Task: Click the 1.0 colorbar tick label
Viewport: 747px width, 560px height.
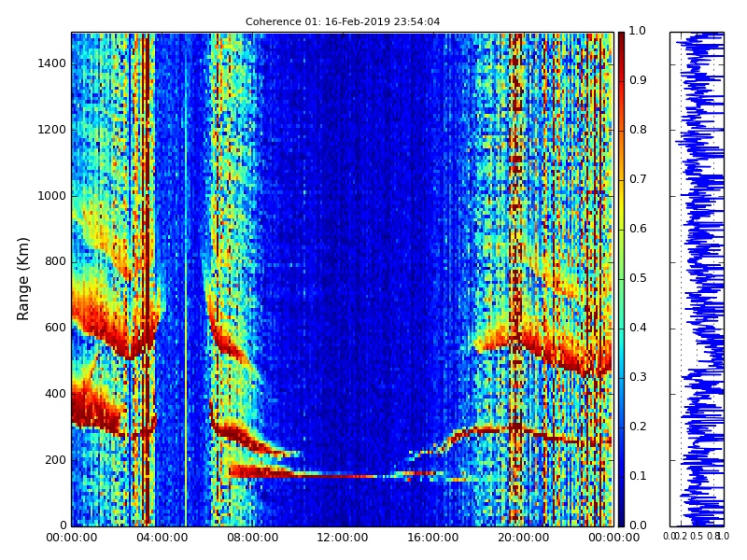Action: pos(637,31)
